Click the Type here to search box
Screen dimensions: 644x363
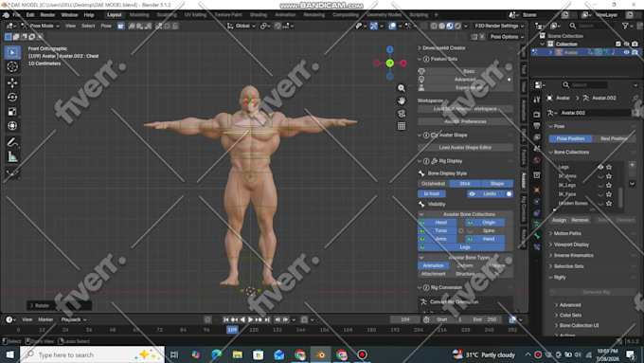(93, 354)
